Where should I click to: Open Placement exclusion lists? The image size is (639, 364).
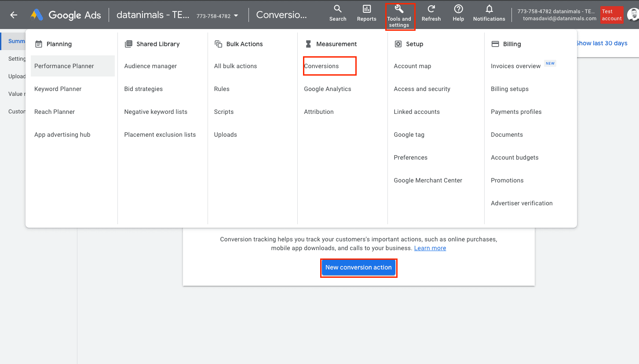click(160, 135)
